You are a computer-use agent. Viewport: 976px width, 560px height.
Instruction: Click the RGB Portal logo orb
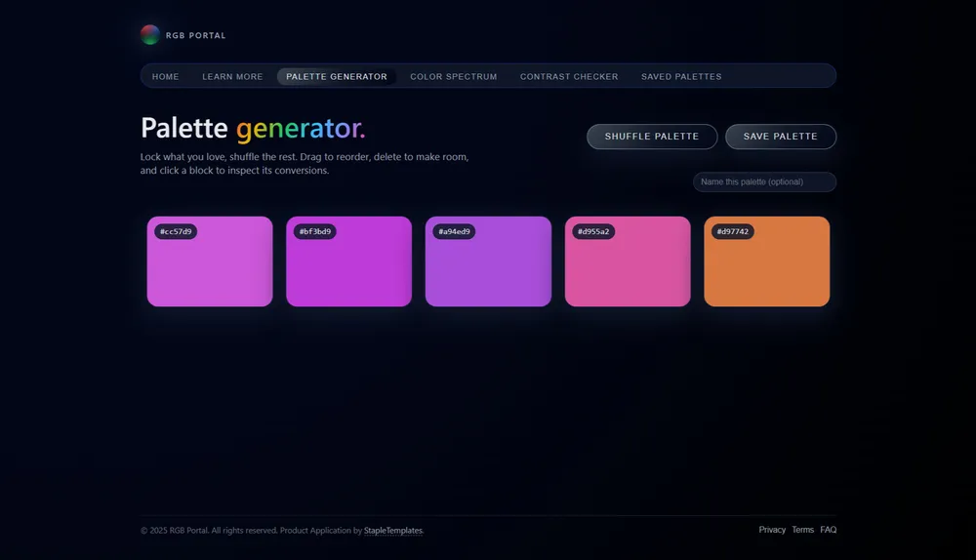pos(150,35)
